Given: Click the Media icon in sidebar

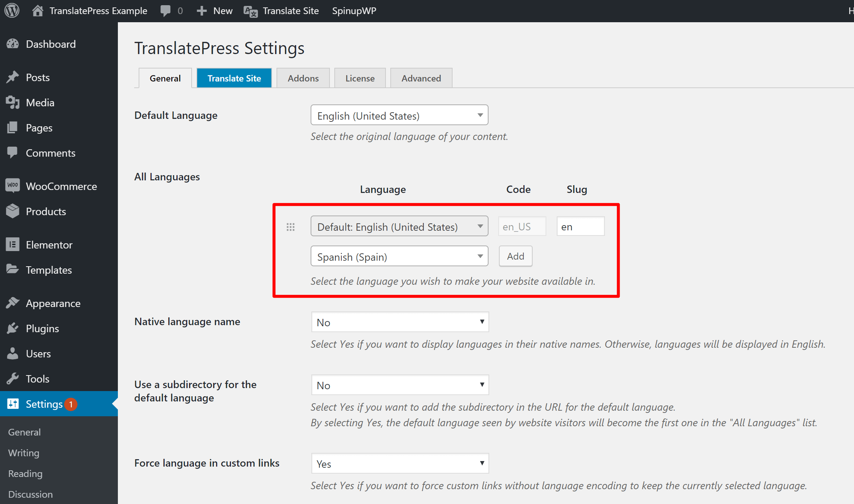Looking at the screenshot, I should [x=13, y=102].
